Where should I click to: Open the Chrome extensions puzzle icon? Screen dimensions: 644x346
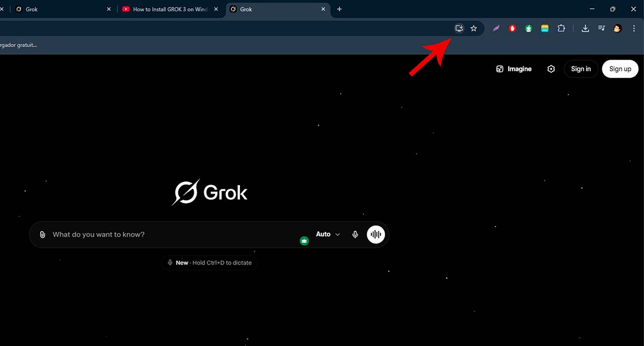click(x=561, y=28)
